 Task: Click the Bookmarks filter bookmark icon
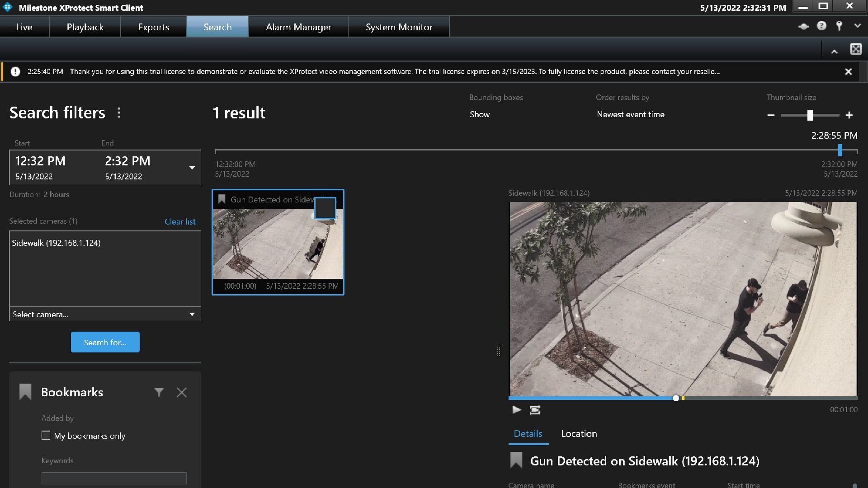tap(25, 392)
